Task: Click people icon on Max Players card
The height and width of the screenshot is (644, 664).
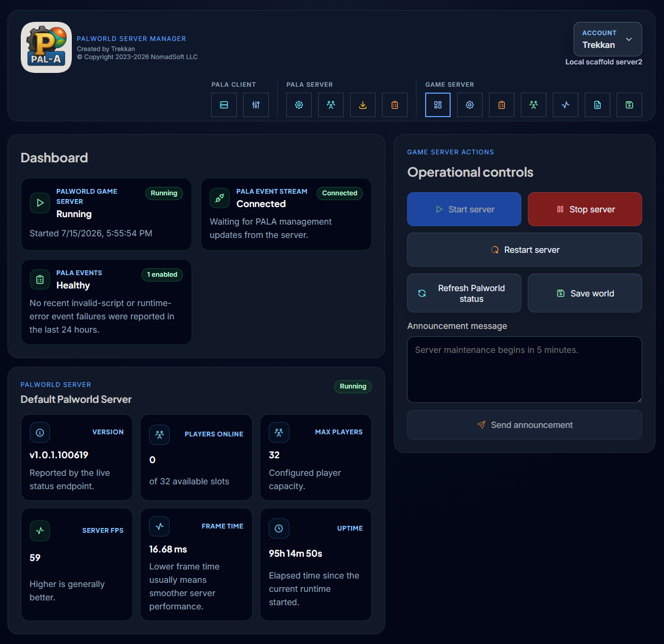Action: tap(279, 433)
